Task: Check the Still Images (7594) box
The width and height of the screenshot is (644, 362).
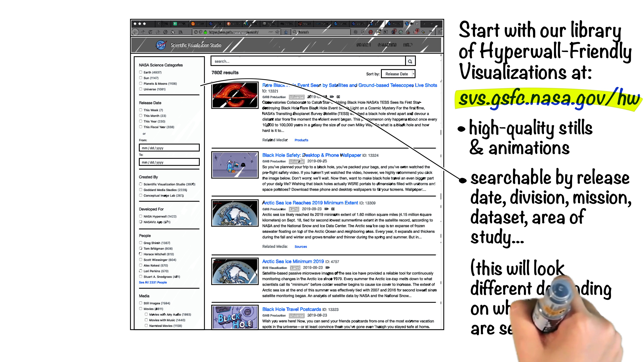Action: coord(141,303)
